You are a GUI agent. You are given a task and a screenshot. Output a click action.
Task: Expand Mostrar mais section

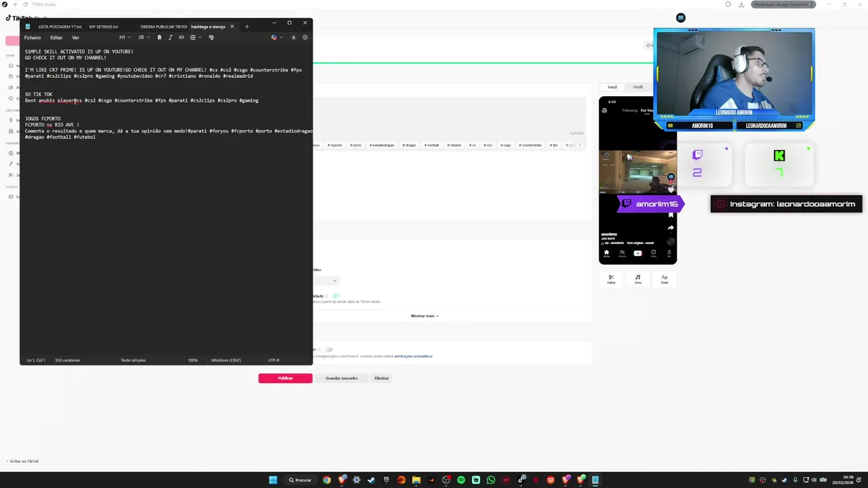425,316
